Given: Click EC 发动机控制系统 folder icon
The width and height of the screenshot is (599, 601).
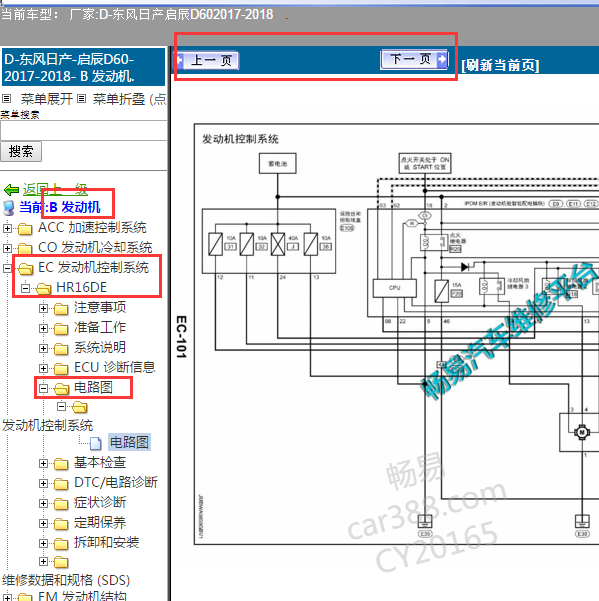Looking at the screenshot, I should click(25, 269).
